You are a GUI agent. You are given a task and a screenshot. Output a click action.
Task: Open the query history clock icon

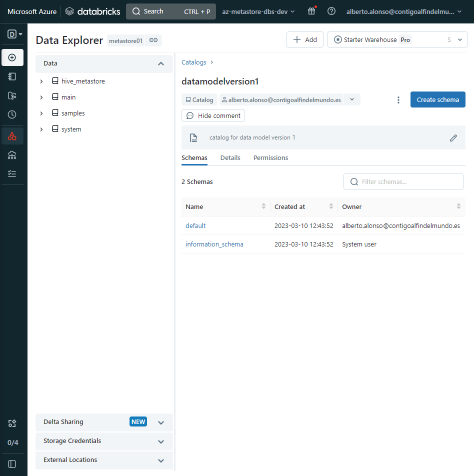click(12, 114)
